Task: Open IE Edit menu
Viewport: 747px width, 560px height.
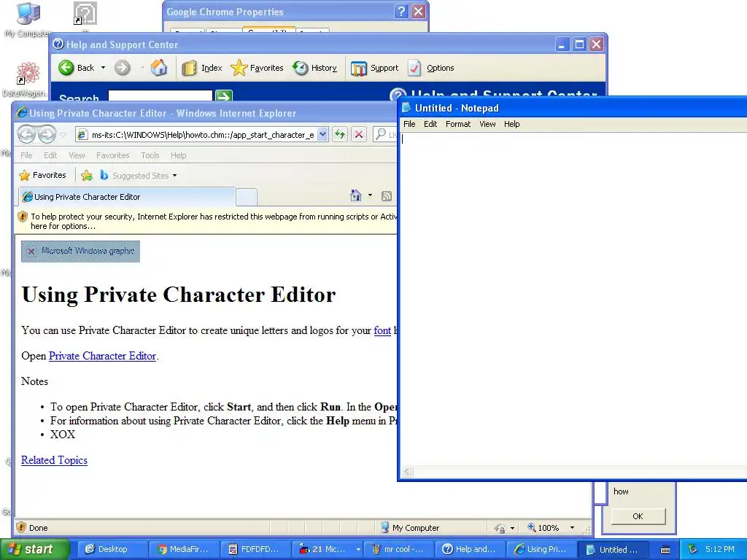Action: click(x=50, y=155)
